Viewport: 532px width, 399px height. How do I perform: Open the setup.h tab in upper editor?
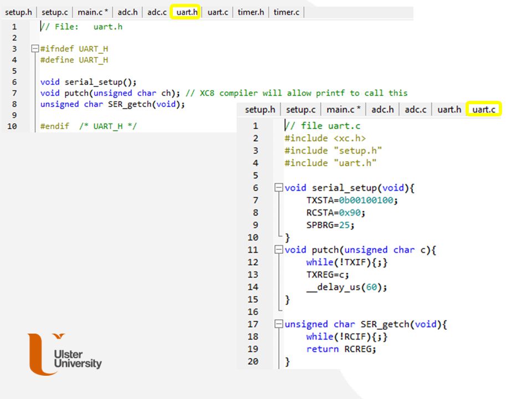point(18,12)
